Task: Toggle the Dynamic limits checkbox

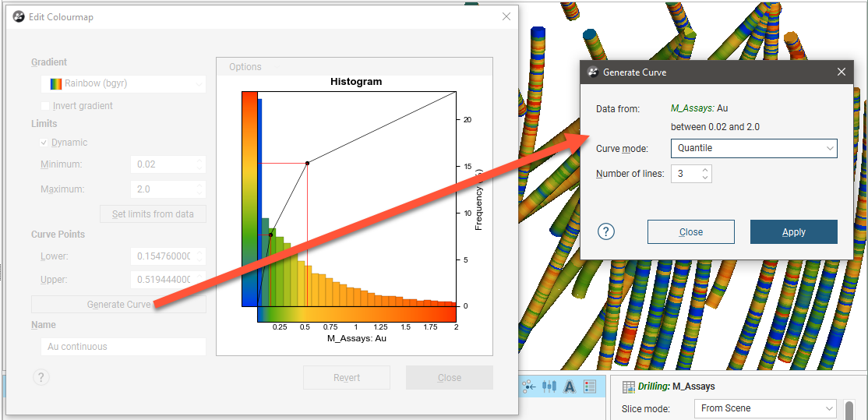Action: point(45,143)
